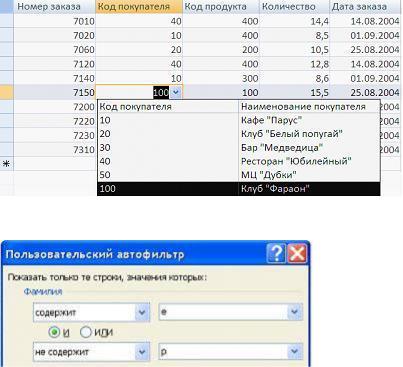The height and width of the screenshot is (367, 403).
Task: Expand the 'содержит' condition dropdown
Action: (142, 312)
